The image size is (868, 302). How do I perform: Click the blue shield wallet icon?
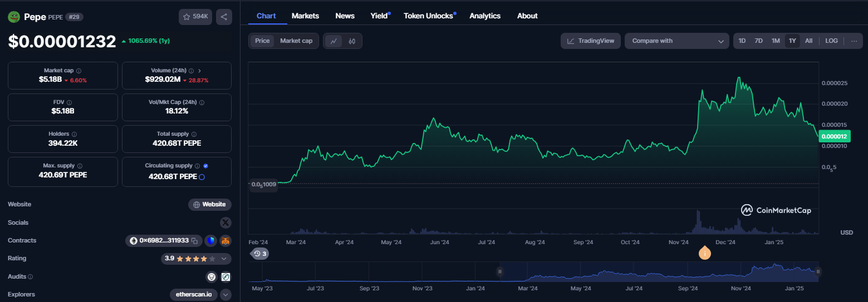(x=210, y=241)
